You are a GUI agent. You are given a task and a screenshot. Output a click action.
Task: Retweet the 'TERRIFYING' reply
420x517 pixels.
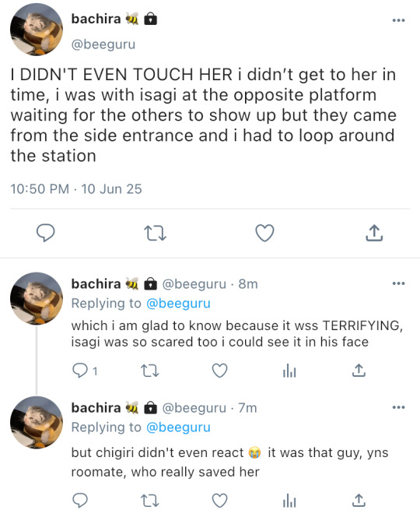[150, 371]
